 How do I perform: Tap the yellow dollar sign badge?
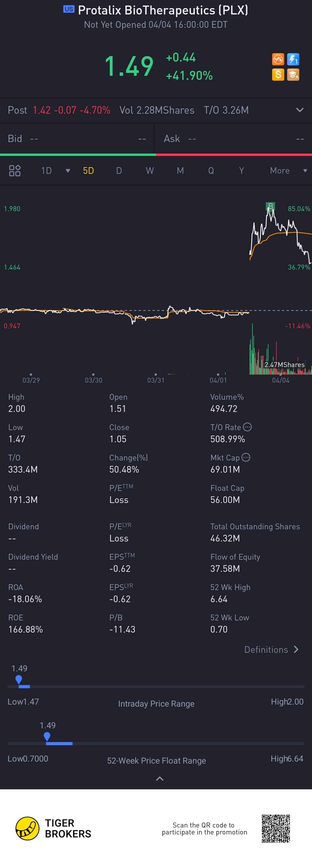coord(278,75)
